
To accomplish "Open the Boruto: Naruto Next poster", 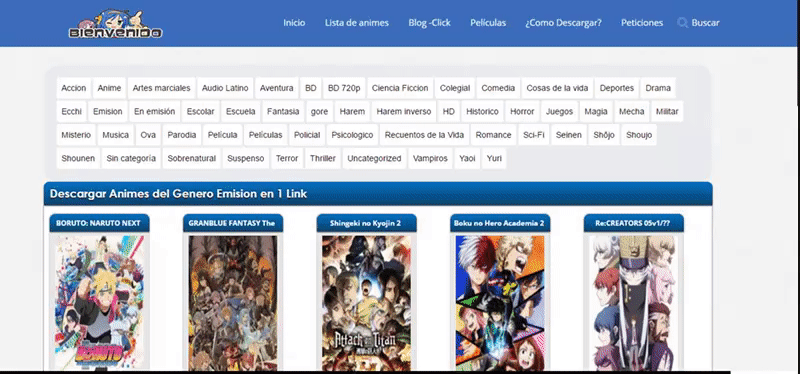I will [99, 302].
